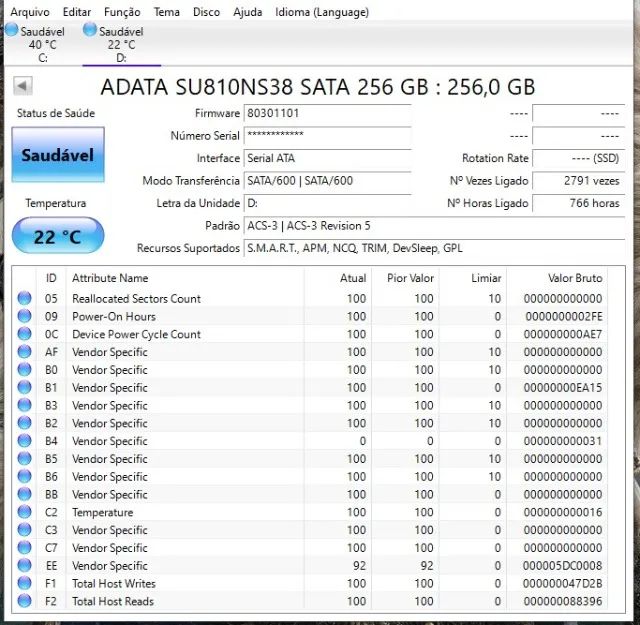640x625 pixels.
Task: Click status orb of attribute BB
Action: click(x=24, y=494)
